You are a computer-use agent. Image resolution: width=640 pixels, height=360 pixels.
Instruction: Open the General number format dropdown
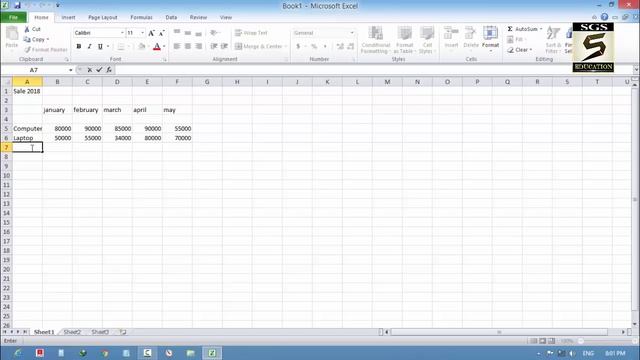point(352,33)
